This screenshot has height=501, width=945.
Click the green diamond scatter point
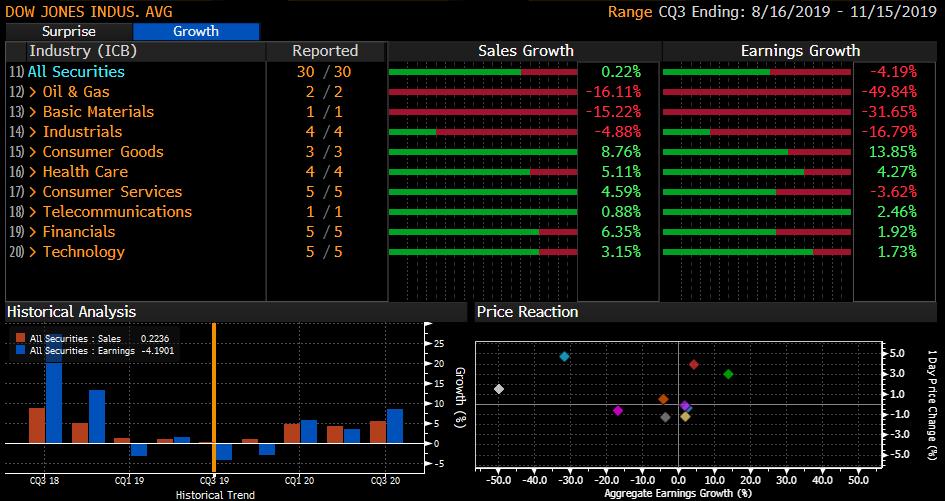(728, 374)
